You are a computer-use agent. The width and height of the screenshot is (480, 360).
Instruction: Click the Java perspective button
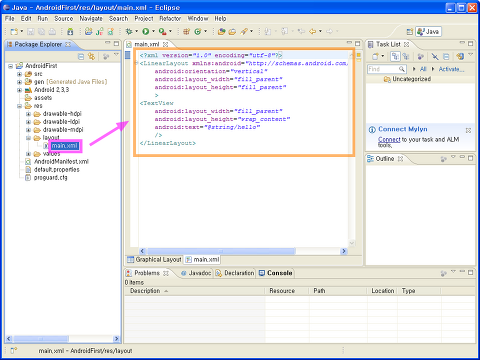(x=428, y=32)
